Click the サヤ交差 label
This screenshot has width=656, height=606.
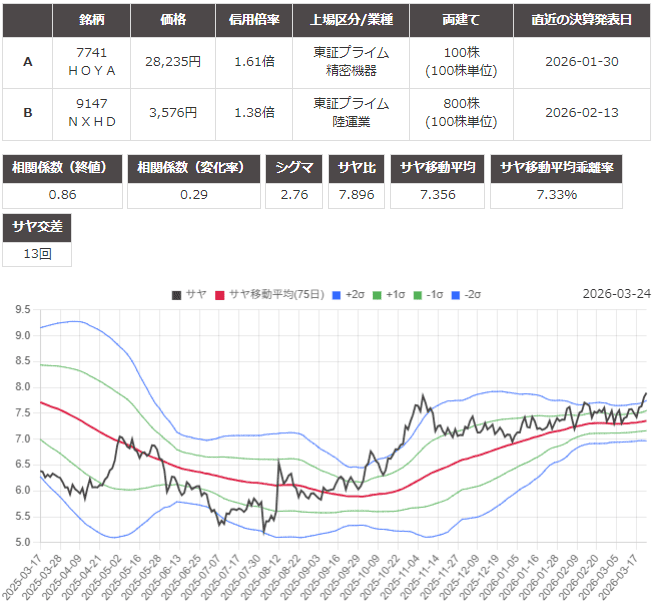tap(37, 227)
